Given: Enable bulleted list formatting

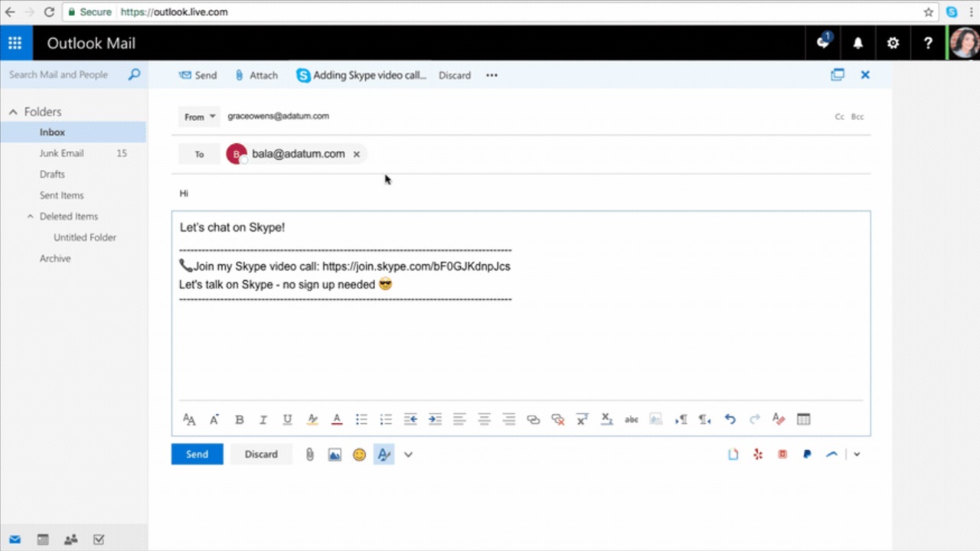Looking at the screenshot, I should point(361,419).
